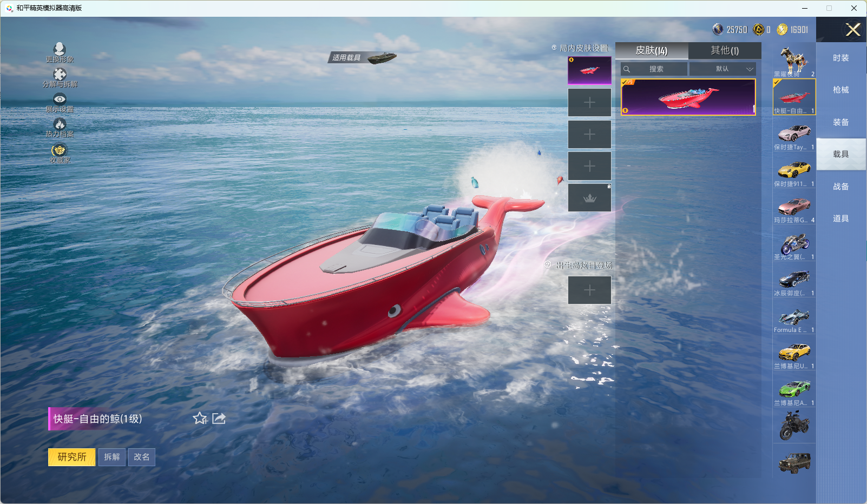Click the 出生岛炫目登场 label

pyautogui.click(x=584, y=265)
